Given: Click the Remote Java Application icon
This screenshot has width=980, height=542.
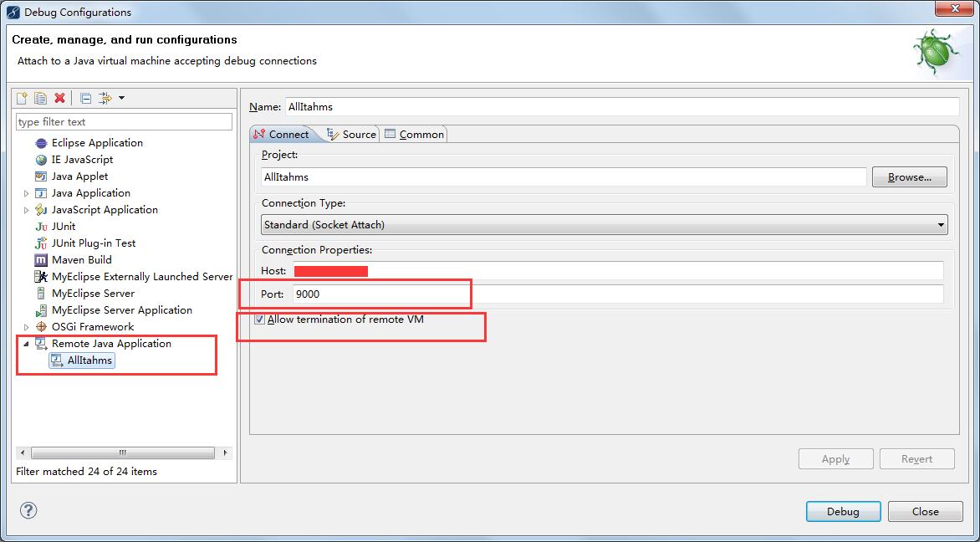Looking at the screenshot, I should (41, 344).
